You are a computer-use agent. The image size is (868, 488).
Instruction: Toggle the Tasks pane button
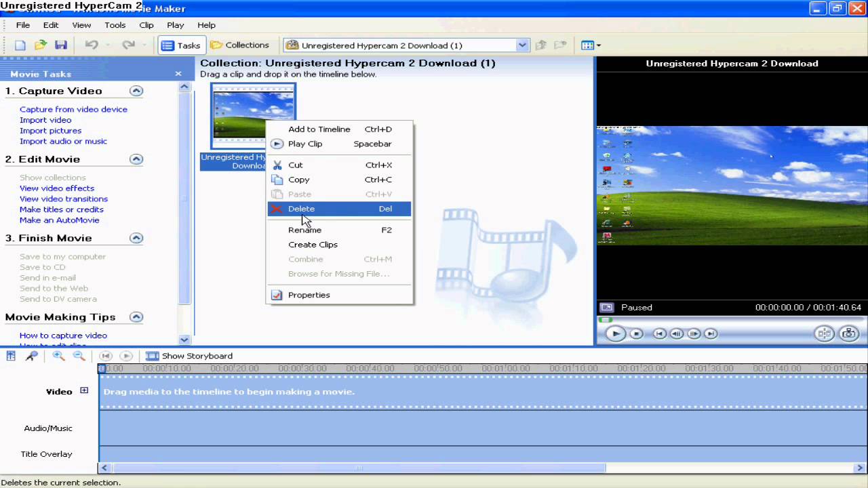click(x=181, y=45)
